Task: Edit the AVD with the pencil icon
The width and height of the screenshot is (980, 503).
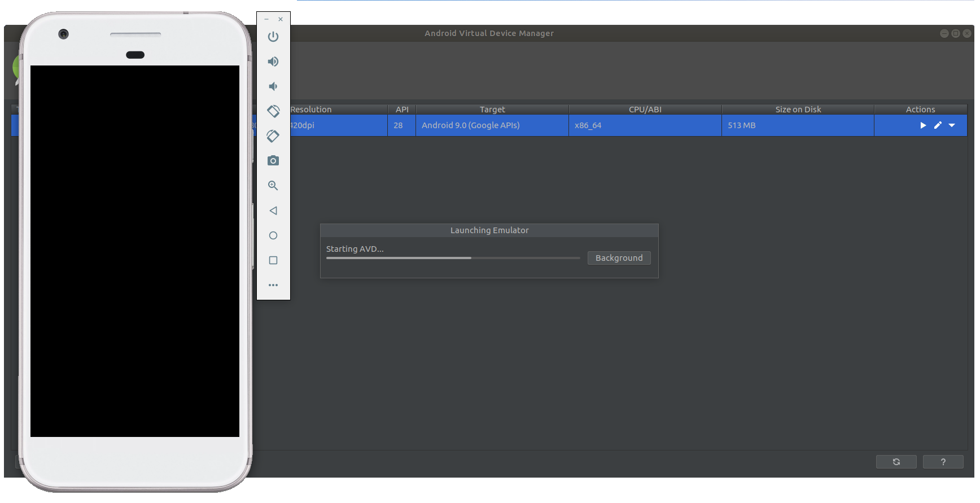Action: coord(938,125)
